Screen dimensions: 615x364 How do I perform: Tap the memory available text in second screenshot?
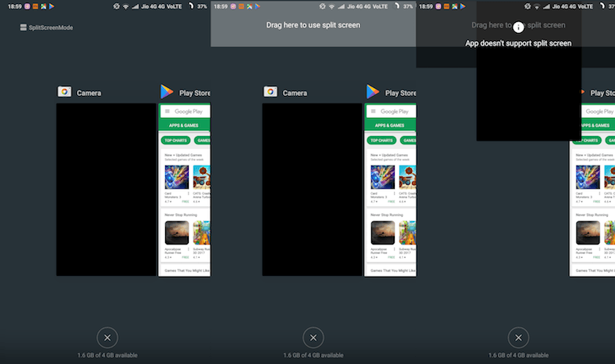(x=313, y=355)
